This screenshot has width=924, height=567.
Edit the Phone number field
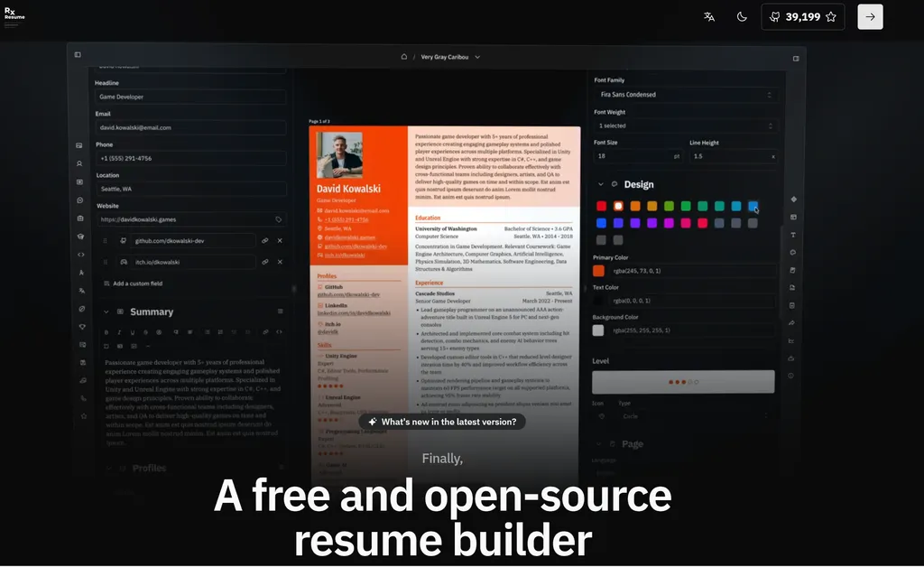coord(191,158)
